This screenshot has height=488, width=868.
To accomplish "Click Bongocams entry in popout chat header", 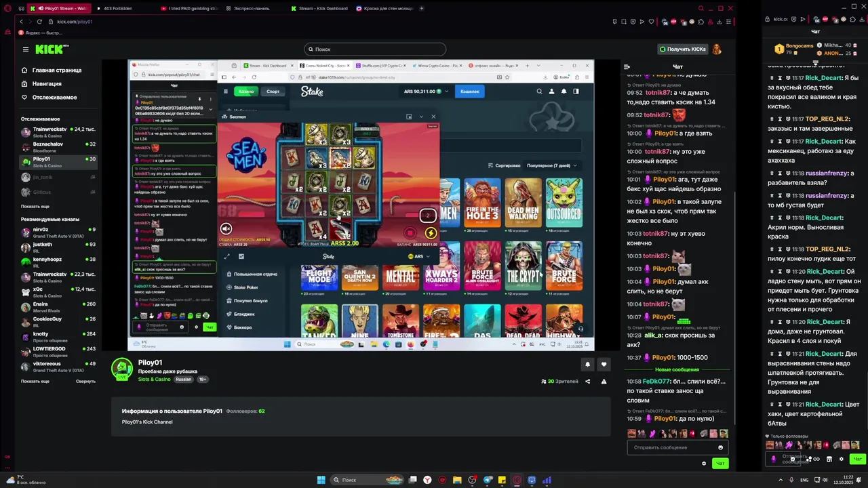I will pos(793,49).
